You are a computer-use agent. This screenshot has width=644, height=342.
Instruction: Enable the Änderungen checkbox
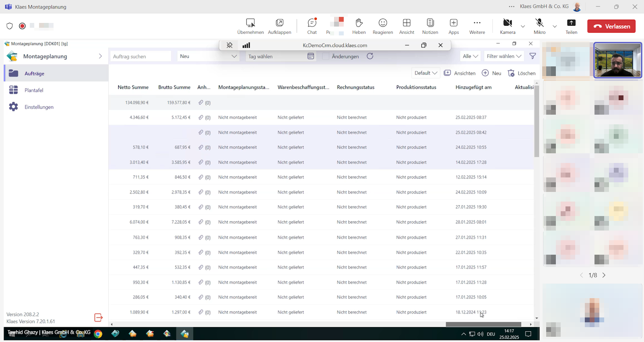[x=326, y=56]
